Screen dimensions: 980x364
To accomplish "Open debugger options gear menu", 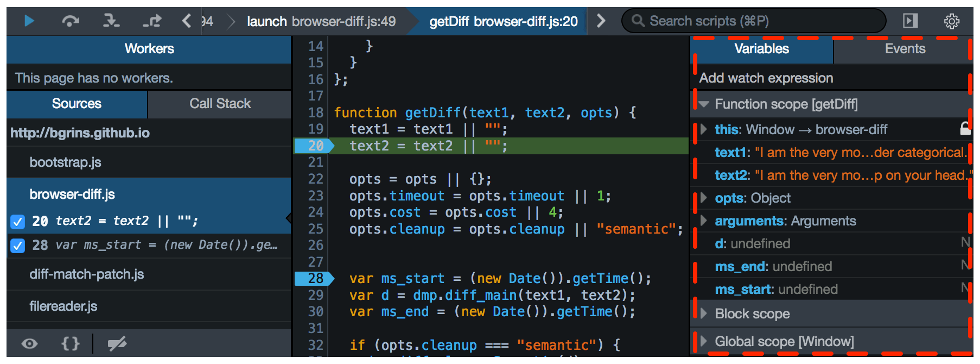I will click(951, 21).
